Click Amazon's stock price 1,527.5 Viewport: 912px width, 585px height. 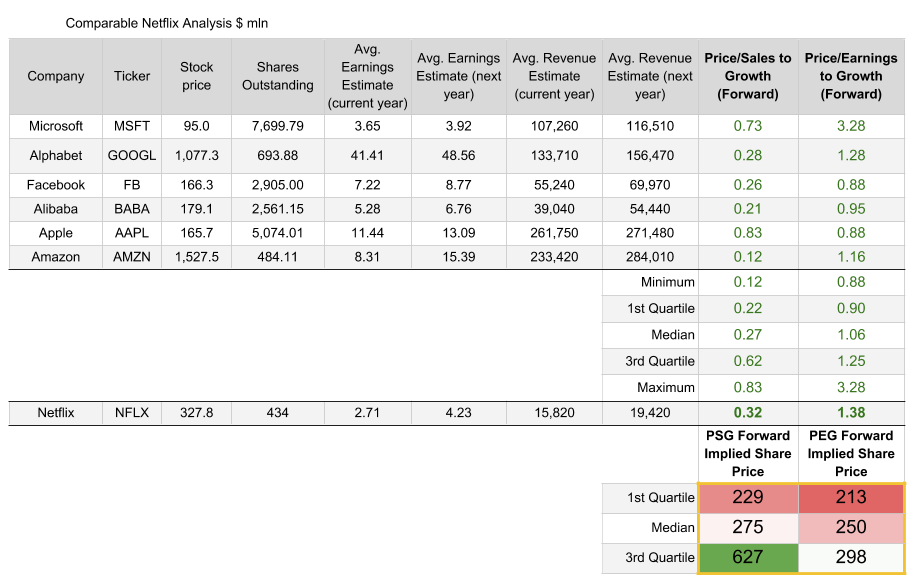point(196,257)
